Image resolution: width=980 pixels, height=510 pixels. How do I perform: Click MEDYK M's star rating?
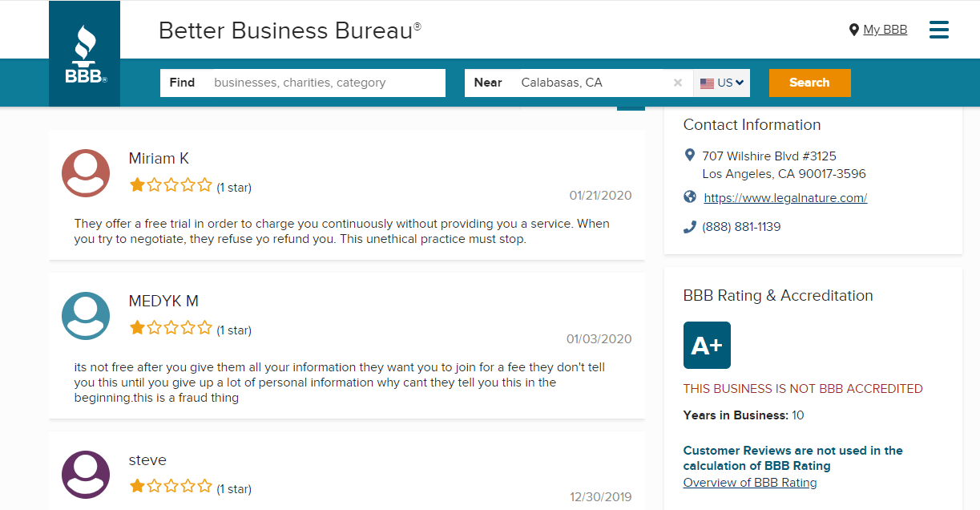171,328
